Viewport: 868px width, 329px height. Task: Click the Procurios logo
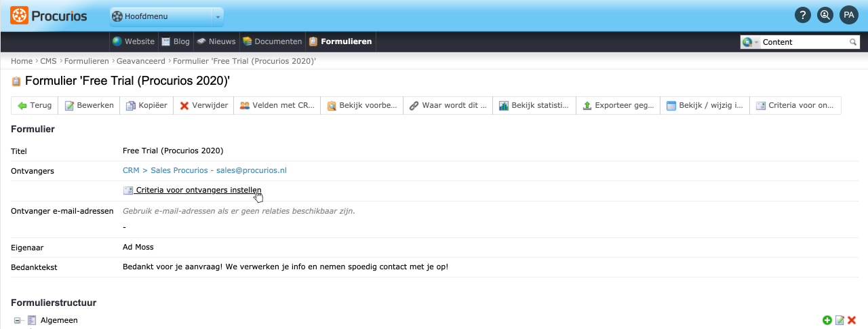click(x=49, y=15)
